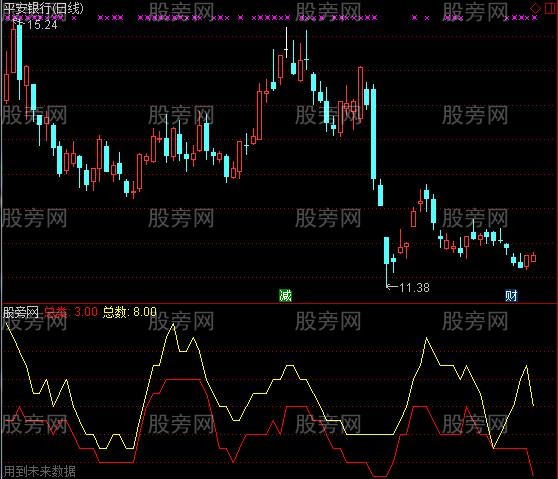Open the blue 财 marker on the chart
558x479 pixels.
point(511,295)
